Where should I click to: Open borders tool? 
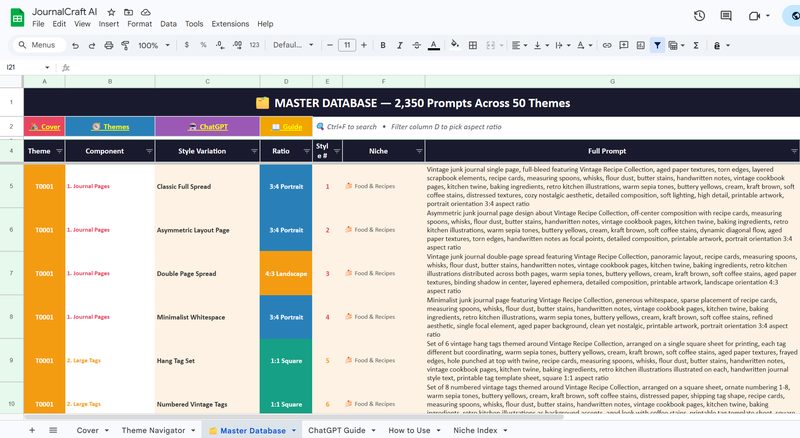(473, 45)
